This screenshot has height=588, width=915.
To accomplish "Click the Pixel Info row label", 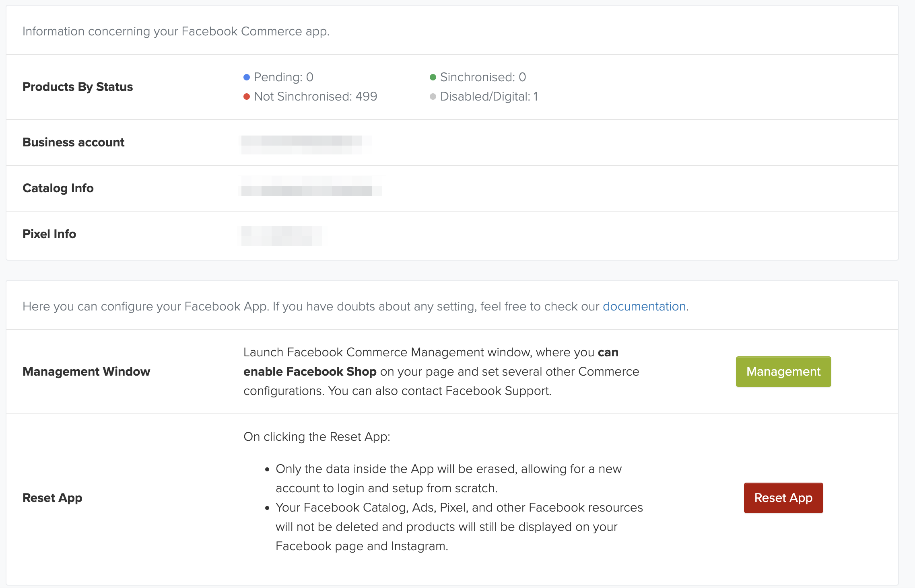I will click(x=49, y=234).
